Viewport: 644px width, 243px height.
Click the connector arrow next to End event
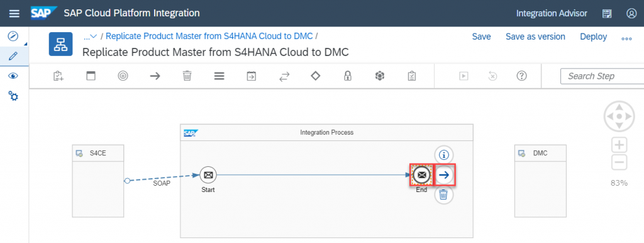[x=445, y=175]
